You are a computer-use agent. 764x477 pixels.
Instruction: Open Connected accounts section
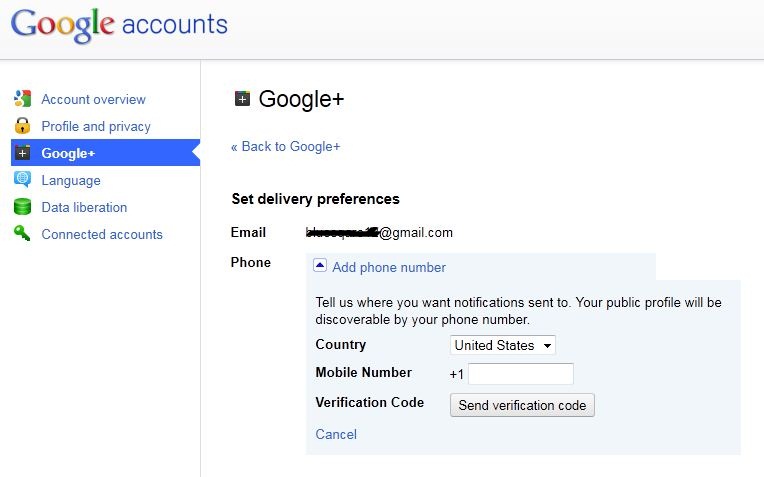point(102,234)
